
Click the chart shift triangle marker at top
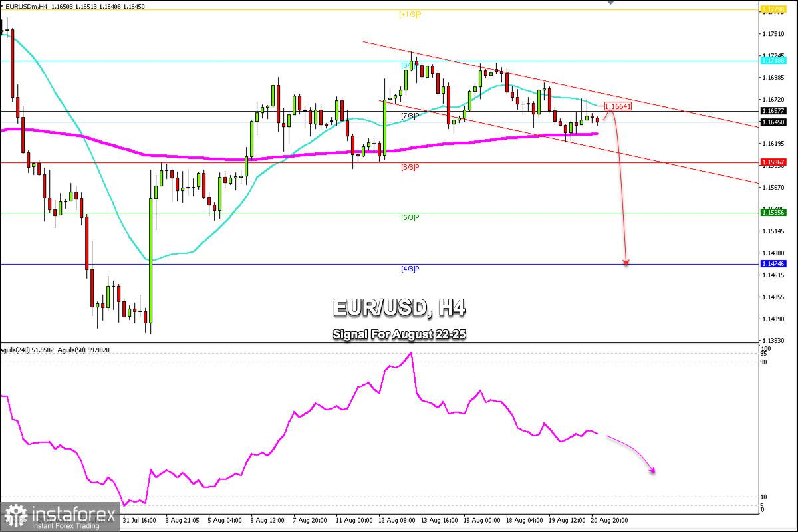[x=611, y=3]
